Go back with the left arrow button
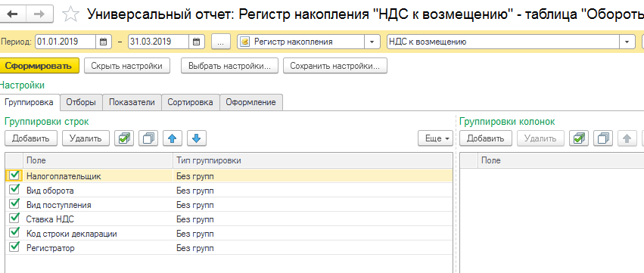Image resolution: width=644 pixels, height=273 pixels. tap(13, 14)
